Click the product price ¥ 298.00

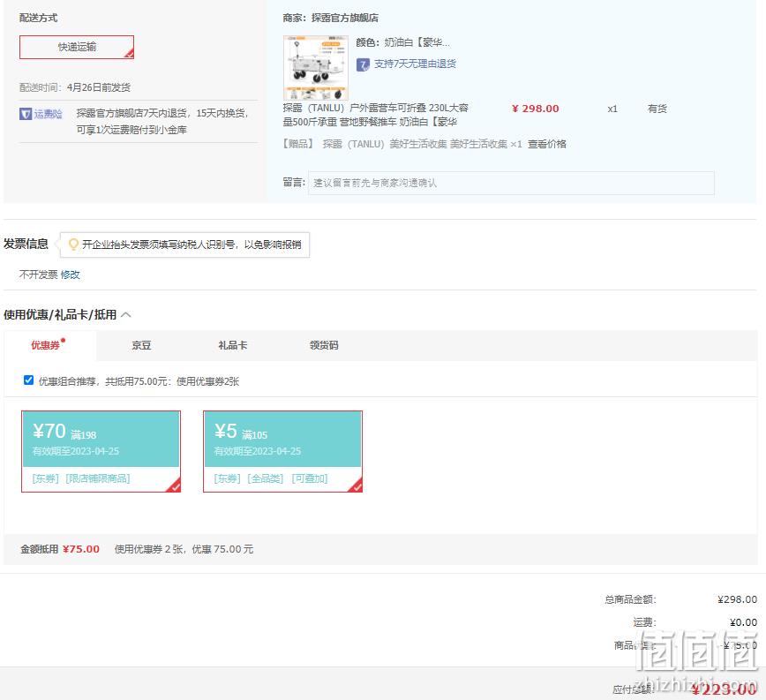click(x=536, y=109)
